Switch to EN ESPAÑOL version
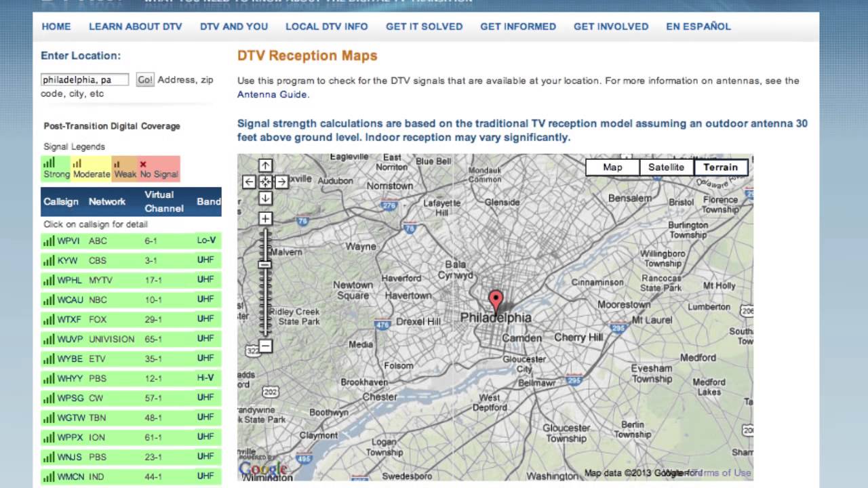The width and height of the screenshot is (868, 488). point(698,26)
